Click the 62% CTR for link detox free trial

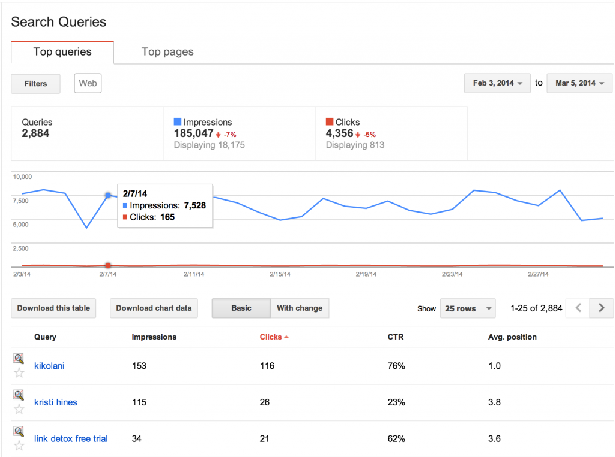tap(396, 439)
